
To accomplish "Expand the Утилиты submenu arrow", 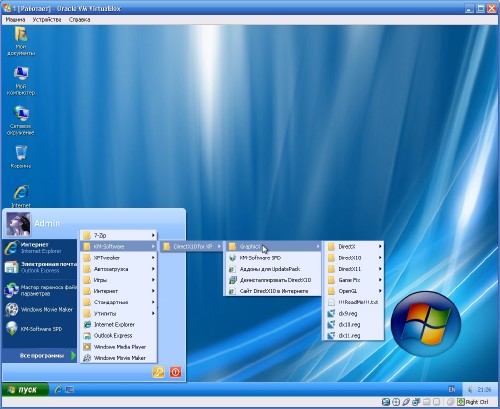I will 153,313.
